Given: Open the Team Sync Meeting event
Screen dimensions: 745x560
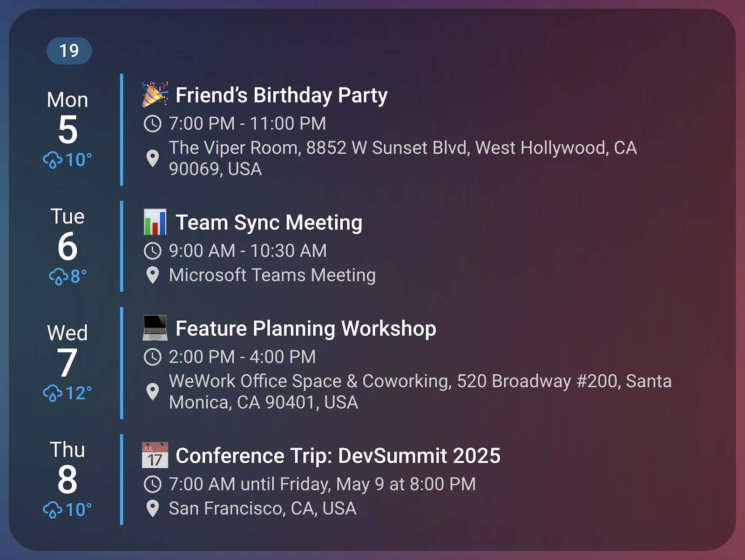Looking at the screenshot, I should (x=269, y=223).
